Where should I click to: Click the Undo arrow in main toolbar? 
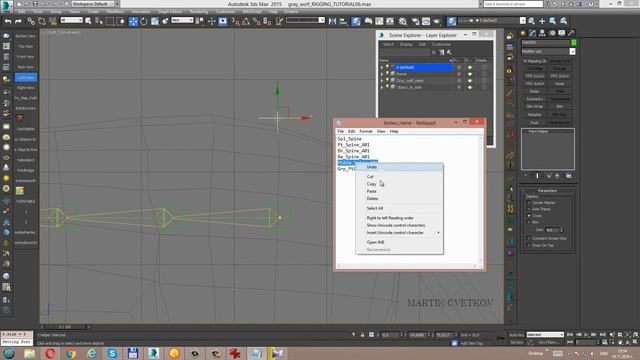point(8,21)
